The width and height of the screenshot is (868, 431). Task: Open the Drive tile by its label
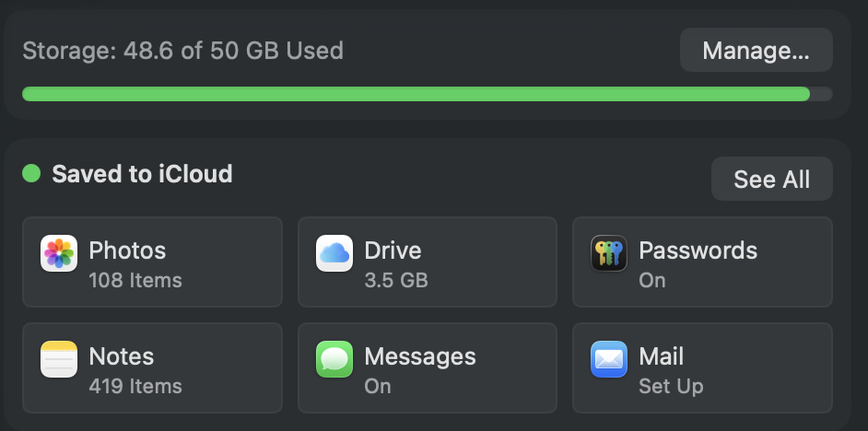pyautogui.click(x=393, y=250)
